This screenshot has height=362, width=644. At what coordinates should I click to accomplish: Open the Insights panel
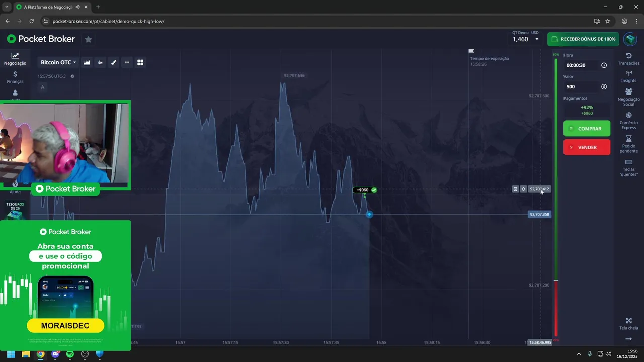(x=628, y=76)
